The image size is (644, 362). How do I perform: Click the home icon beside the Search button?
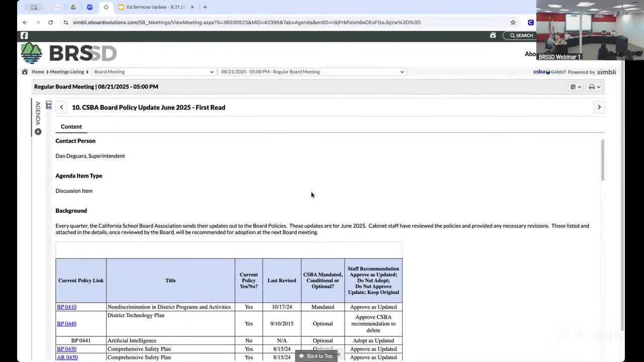click(x=493, y=35)
